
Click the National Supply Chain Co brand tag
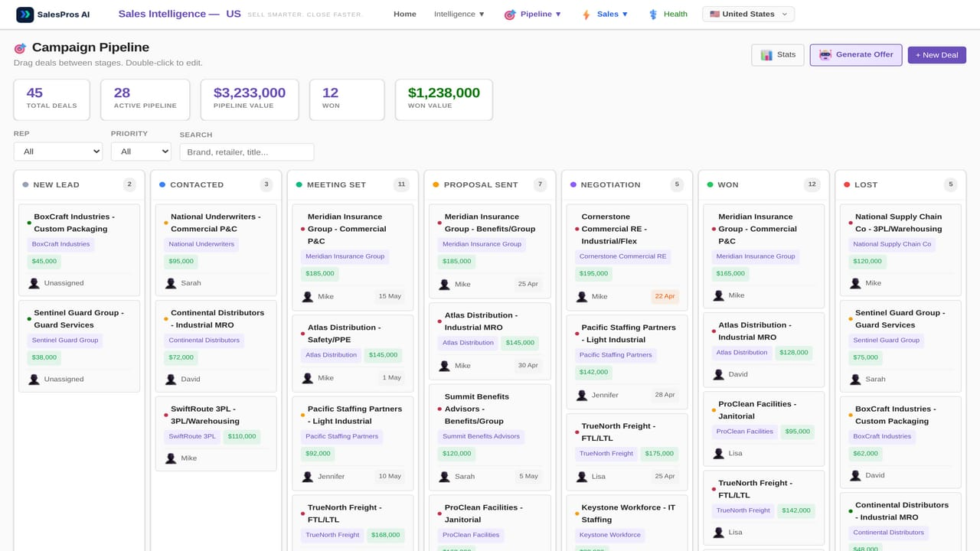pos(892,244)
